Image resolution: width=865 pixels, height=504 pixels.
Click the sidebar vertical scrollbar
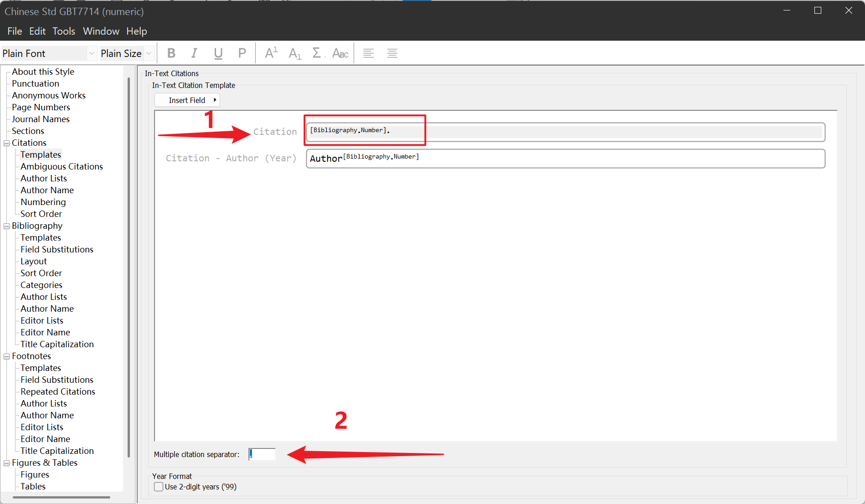click(129, 267)
